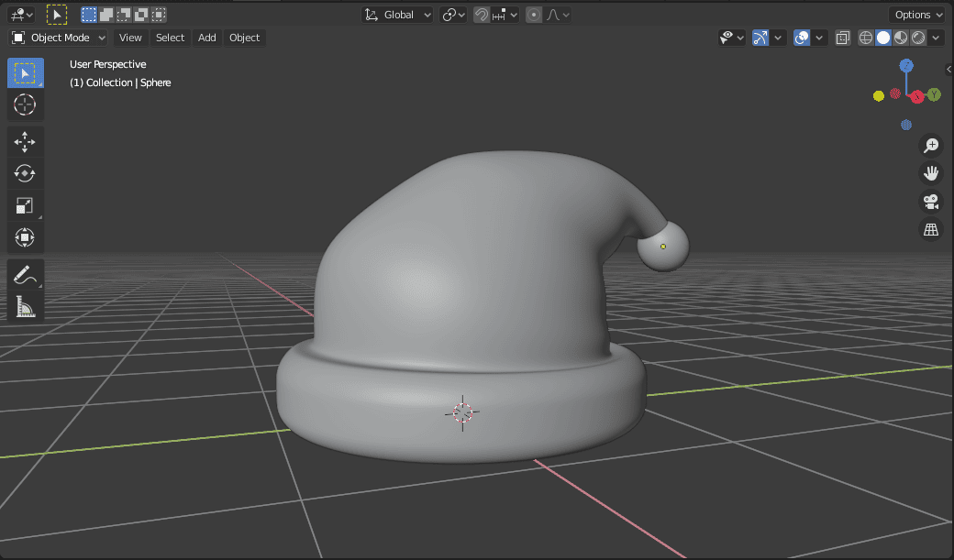Click the red Y axis on the navigation gizmo
This screenshot has height=560, width=954.
pos(915,96)
